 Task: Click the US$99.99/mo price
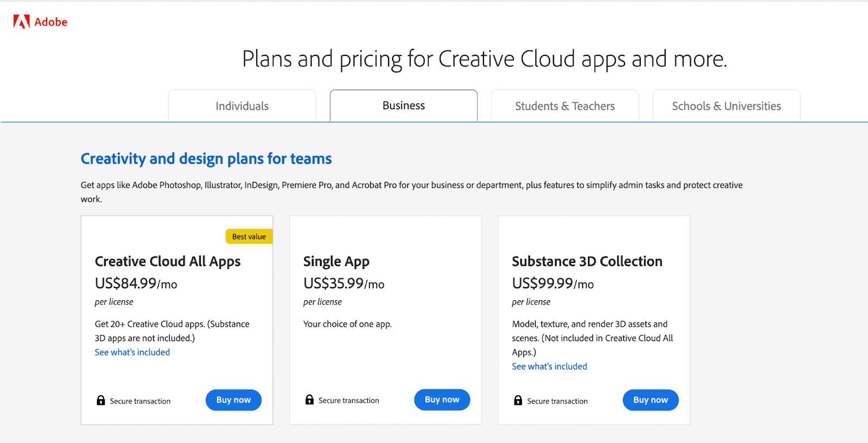pos(553,283)
